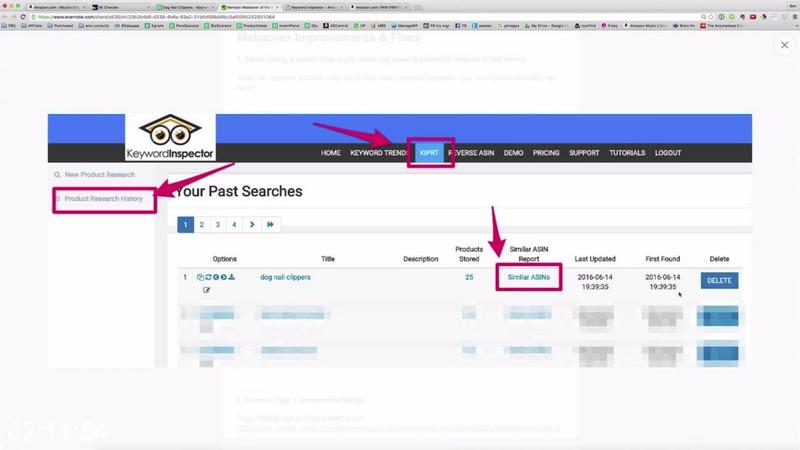Screen dimensions: 800x450
Task: Switch to the Member Makeover browser tab
Action: click(248, 7)
